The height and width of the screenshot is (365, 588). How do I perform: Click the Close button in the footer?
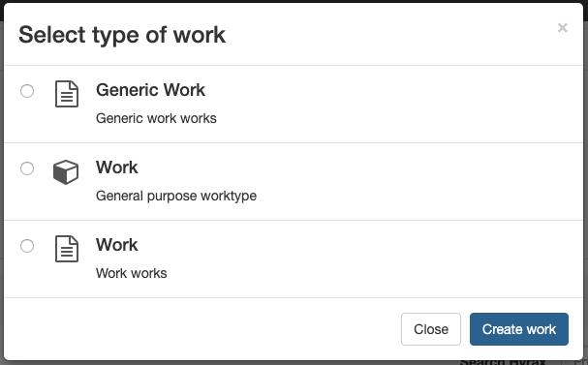coord(431,329)
